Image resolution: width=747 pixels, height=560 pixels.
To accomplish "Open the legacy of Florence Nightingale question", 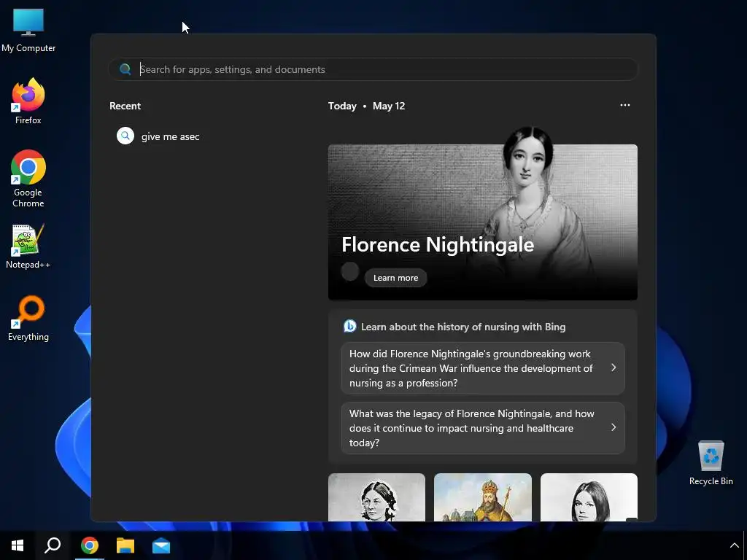I will [x=483, y=428].
